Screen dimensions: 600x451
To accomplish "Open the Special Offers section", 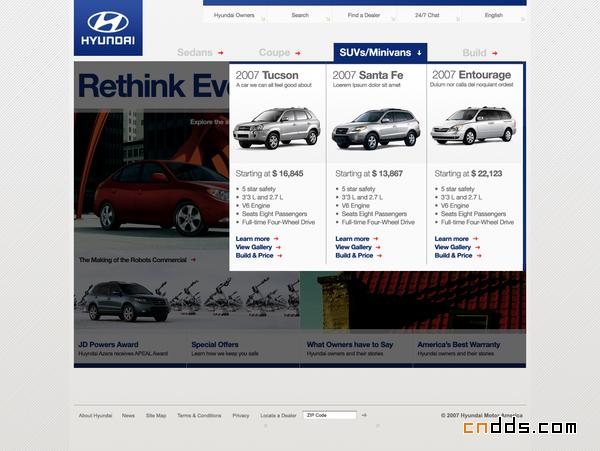I will click(215, 345).
